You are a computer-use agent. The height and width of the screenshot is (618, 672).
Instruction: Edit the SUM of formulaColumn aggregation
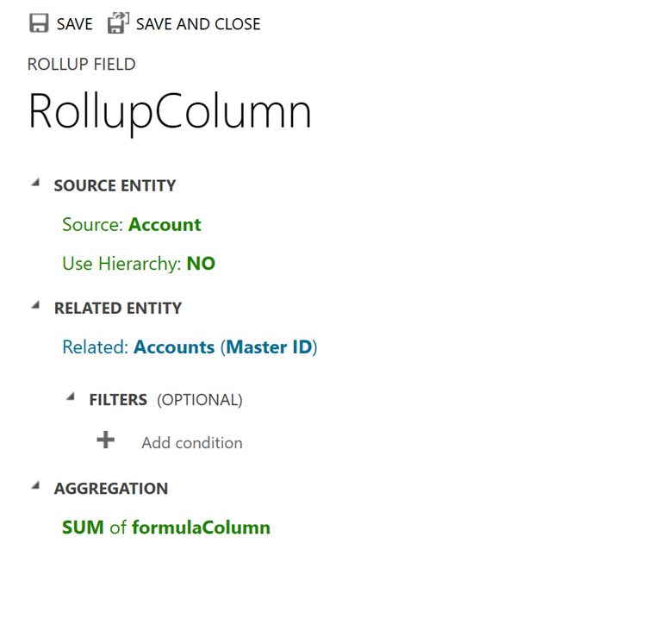[x=165, y=527]
